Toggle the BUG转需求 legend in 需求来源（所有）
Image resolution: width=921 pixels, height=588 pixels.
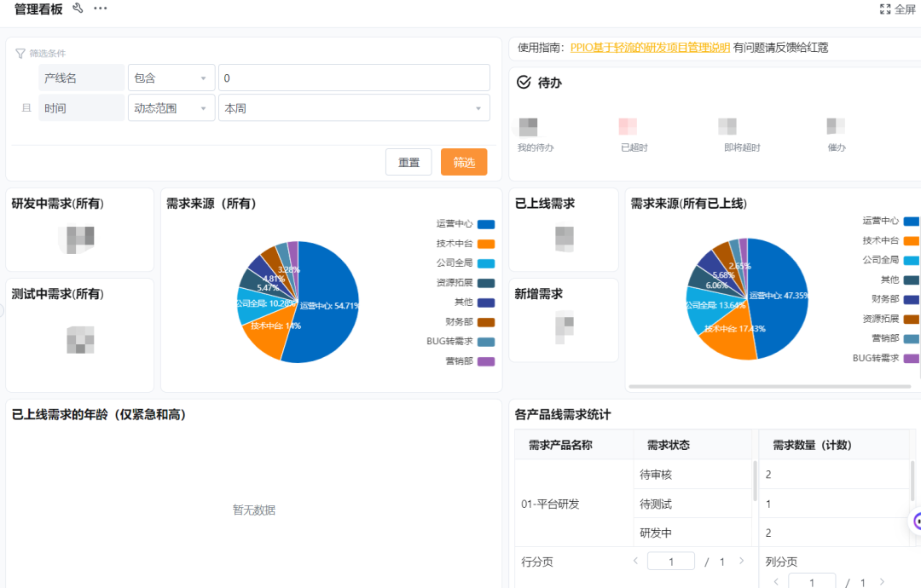[x=460, y=342]
